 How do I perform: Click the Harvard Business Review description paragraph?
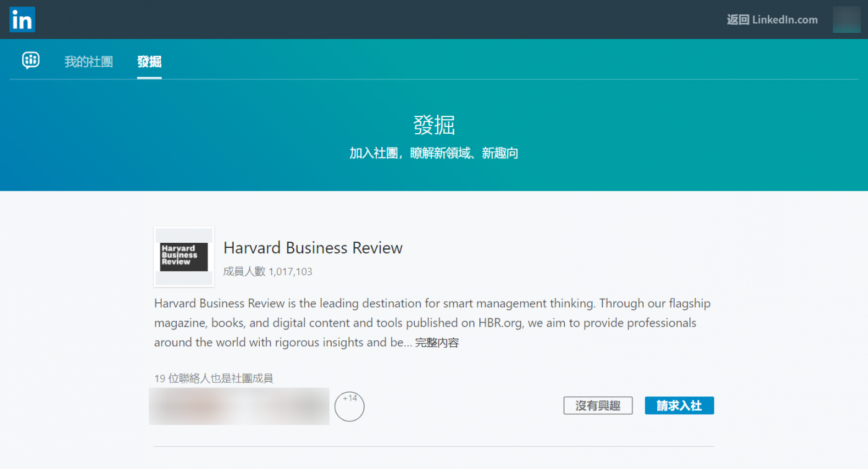(x=433, y=323)
